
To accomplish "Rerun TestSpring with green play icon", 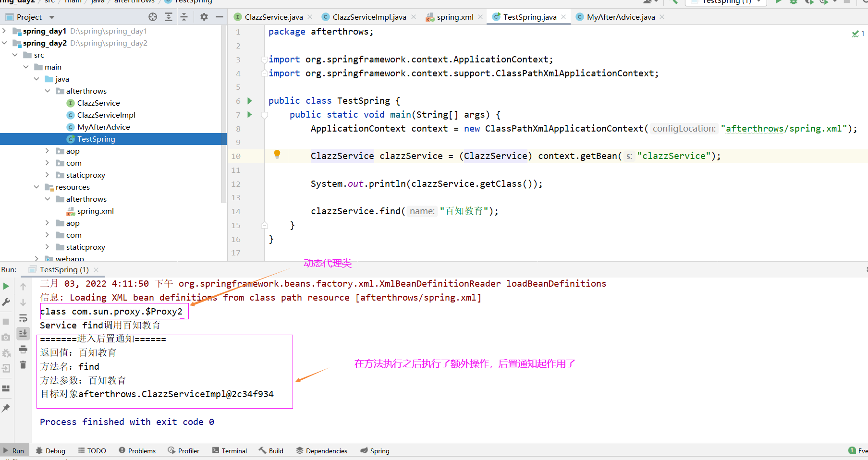I will [6, 286].
